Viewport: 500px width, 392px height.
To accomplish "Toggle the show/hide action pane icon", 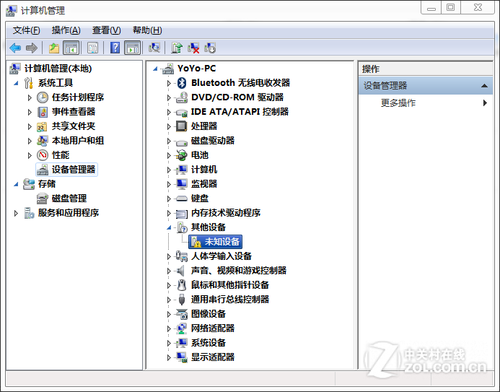I will pos(132,48).
